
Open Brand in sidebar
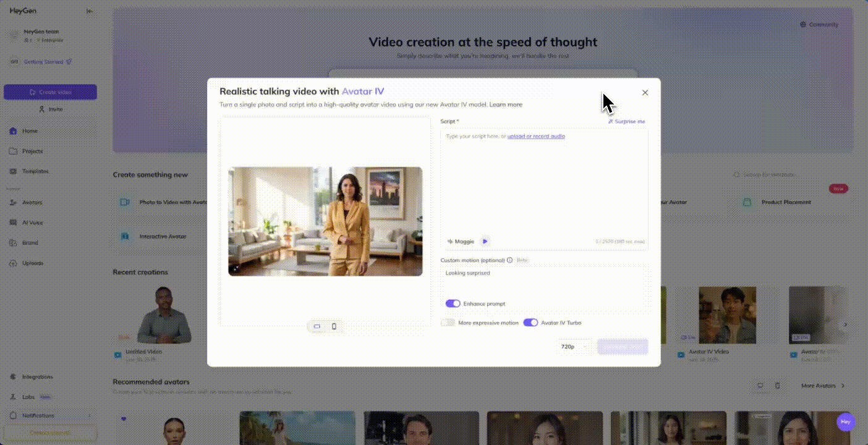click(50, 243)
